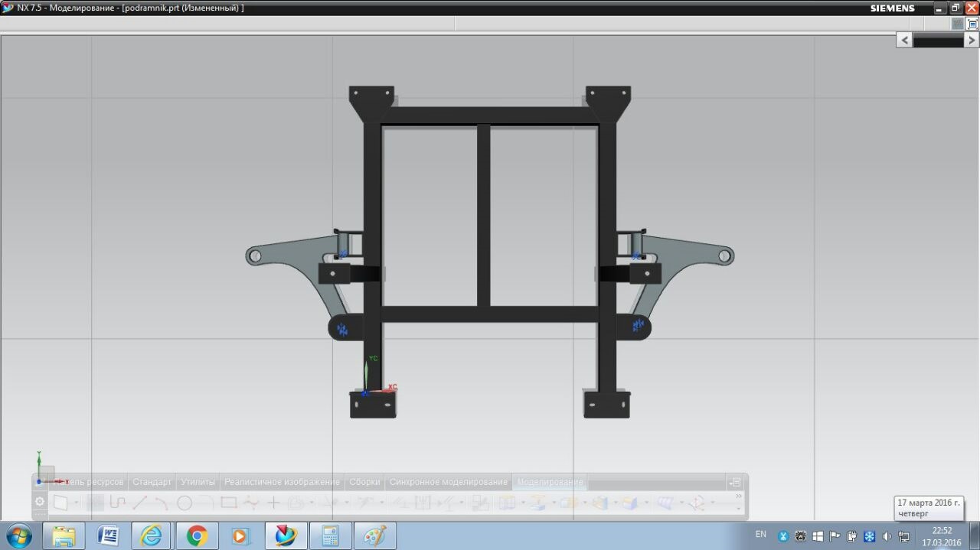The width and height of the screenshot is (980, 550).
Task: Select the Studio spline tool
Action: tap(251, 503)
